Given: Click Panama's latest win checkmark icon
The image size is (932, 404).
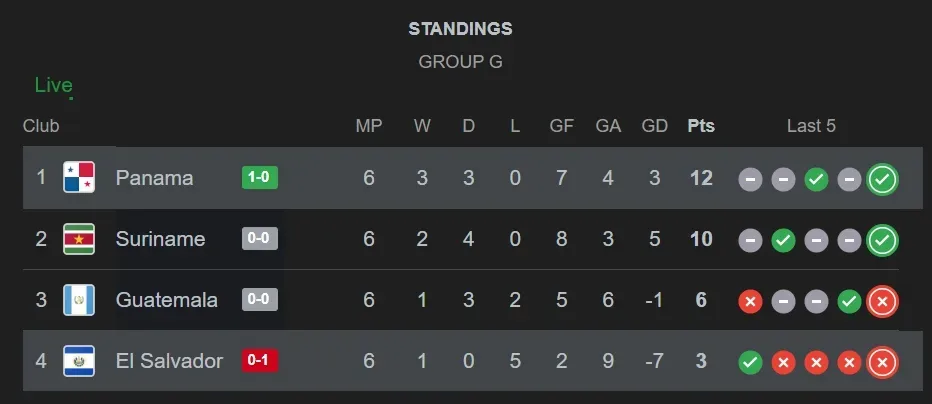Looking at the screenshot, I should 882,179.
